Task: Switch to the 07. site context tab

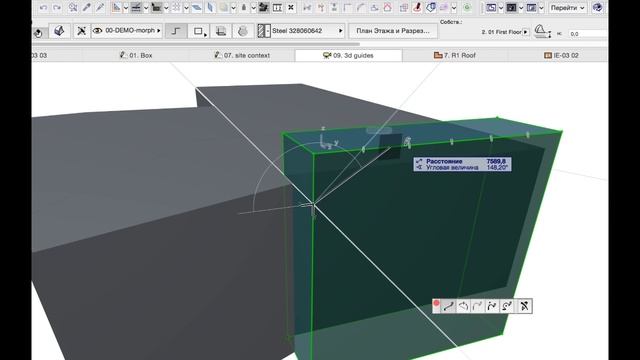Action: coord(242,55)
